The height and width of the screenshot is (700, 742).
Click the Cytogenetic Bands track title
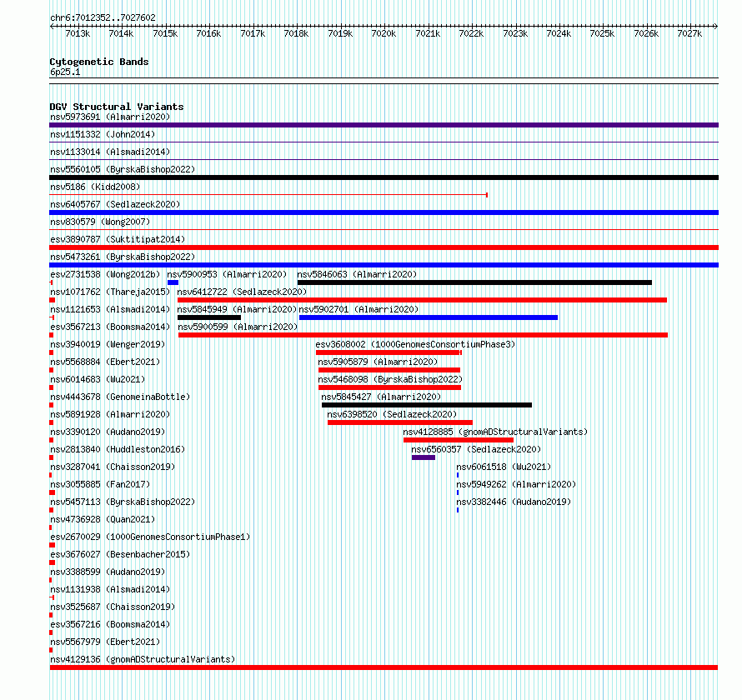click(99, 62)
